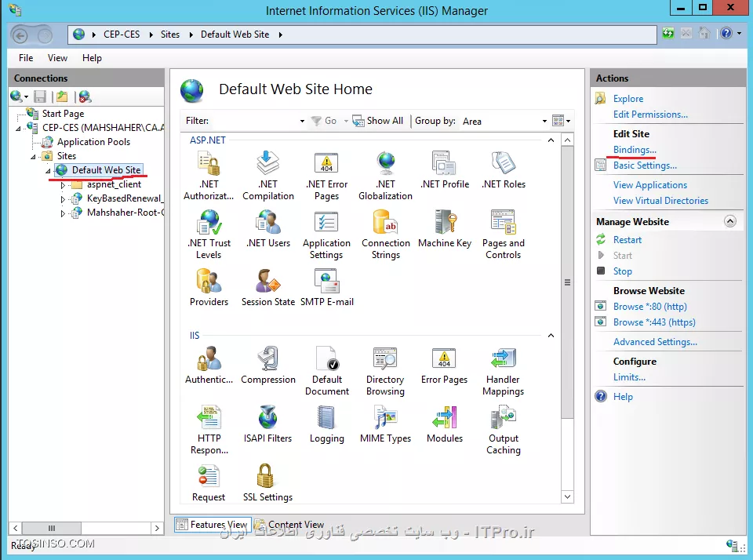Image resolution: width=753 pixels, height=560 pixels.
Task: Click the feature list scroll down arrow
Action: tap(567, 496)
